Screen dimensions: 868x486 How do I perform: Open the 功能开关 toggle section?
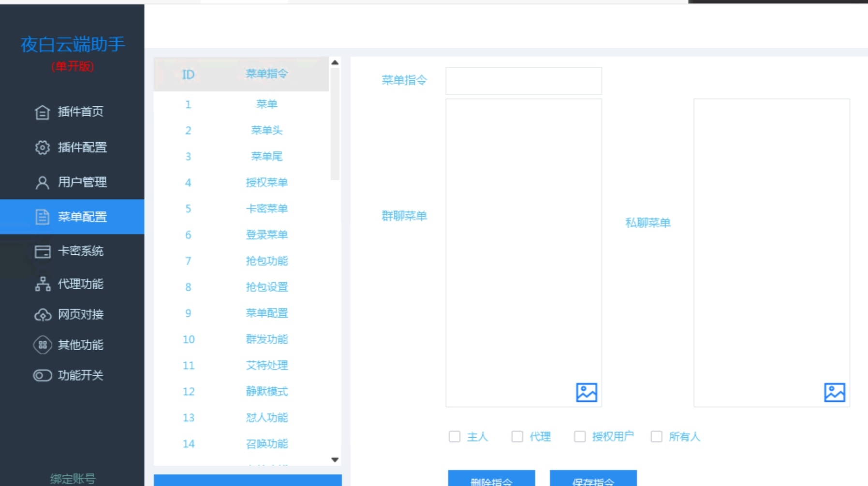(43, 375)
